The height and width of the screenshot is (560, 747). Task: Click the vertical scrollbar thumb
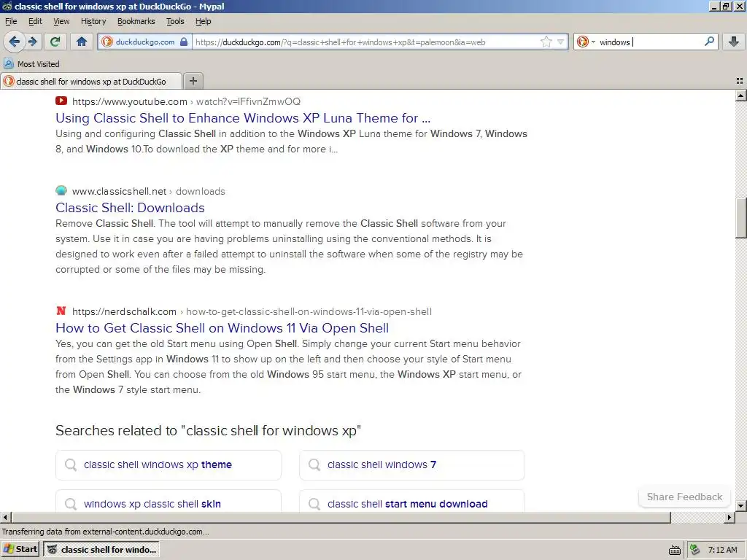[x=741, y=217]
